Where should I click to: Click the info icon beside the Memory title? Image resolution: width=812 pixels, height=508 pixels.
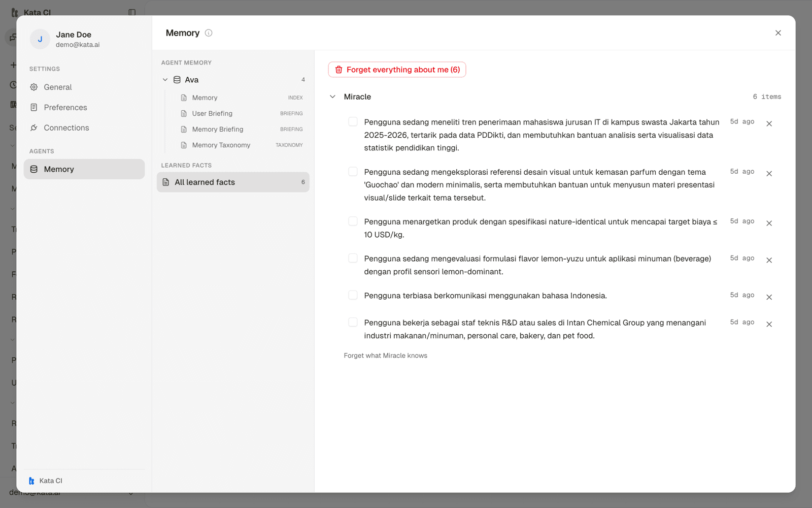(209, 33)
